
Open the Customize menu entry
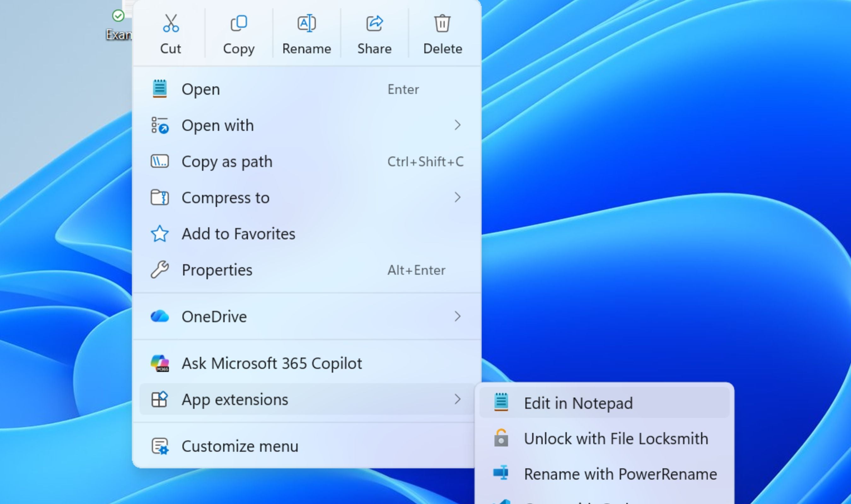307,446
